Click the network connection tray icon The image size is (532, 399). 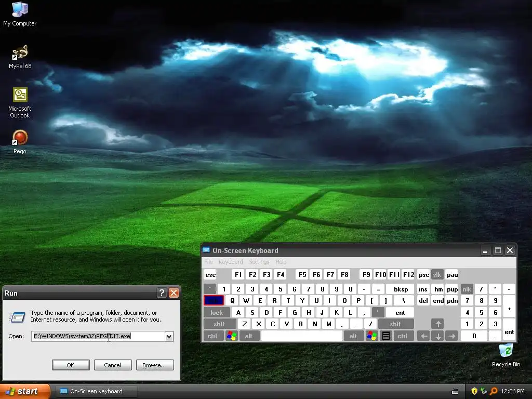[484, 391]
